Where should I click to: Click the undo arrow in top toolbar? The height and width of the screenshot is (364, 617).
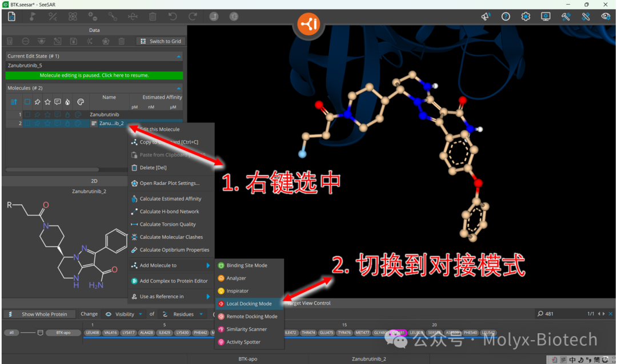[173, 17]
